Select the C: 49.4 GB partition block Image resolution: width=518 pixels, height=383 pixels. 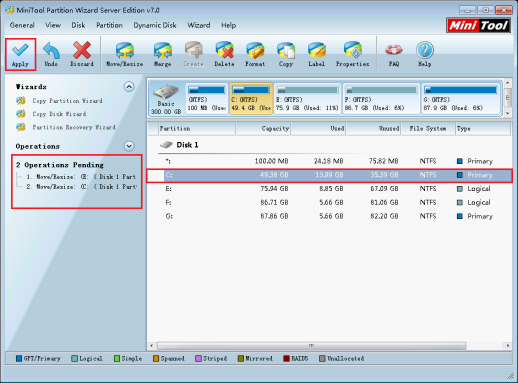[251, 99]
